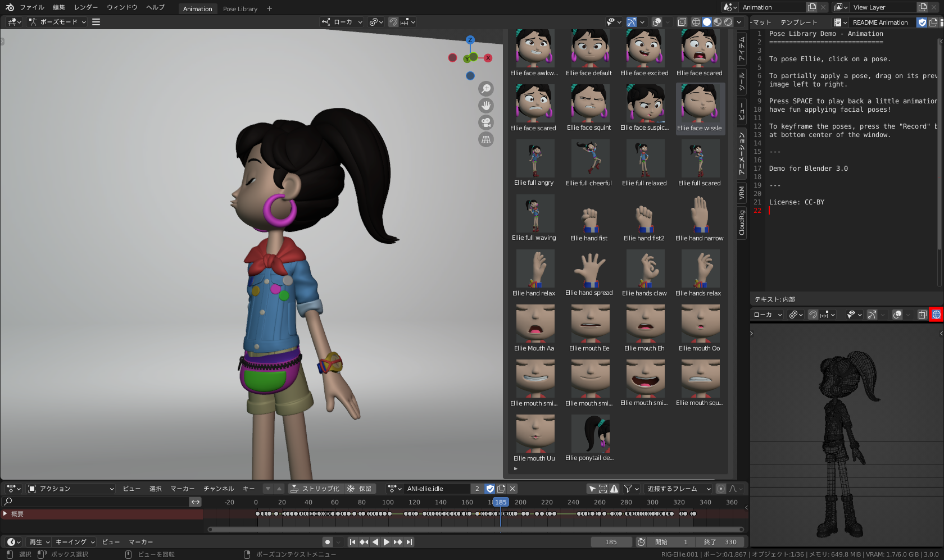The image size is (944, 560).
Task: Click the new view layer icon beside View Layer
Action: [x=923, y=7]
